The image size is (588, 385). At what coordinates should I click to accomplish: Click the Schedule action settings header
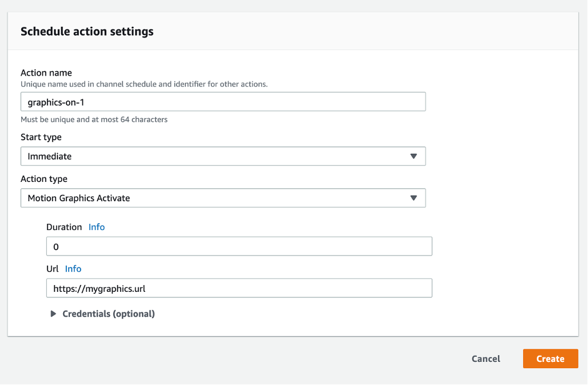coord(87,31)
